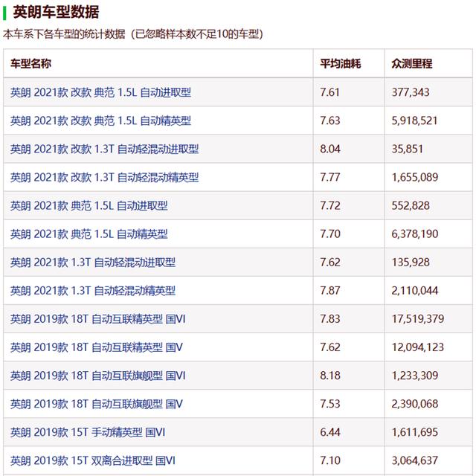The height and width of the screenshot is (476, 476).
Task: Select mileage value 3,064,637
Action: click(x=415, y=461)
